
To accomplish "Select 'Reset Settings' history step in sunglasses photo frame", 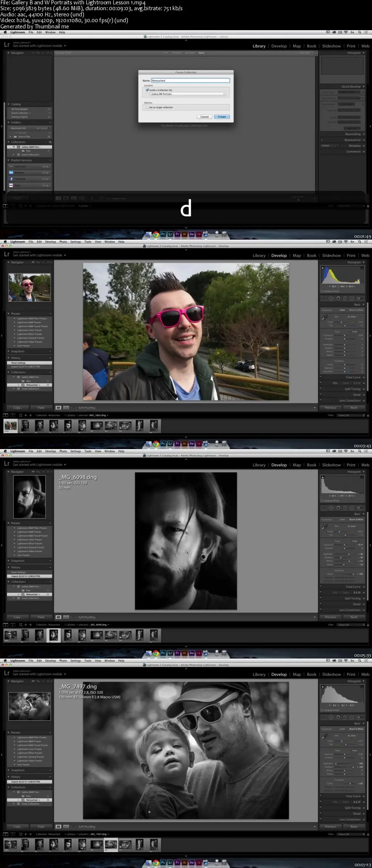I will tap(29, 363).
